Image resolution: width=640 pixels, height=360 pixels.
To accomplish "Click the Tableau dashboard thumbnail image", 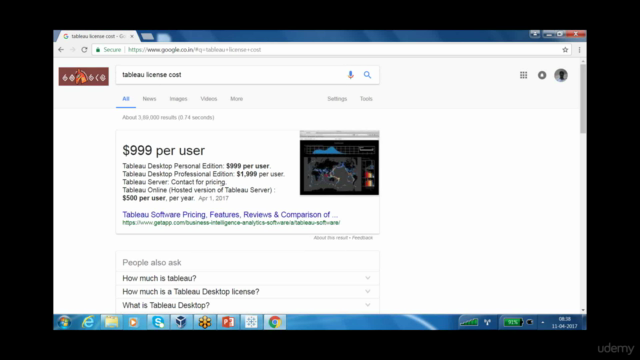I will click(x=339, y=163).
